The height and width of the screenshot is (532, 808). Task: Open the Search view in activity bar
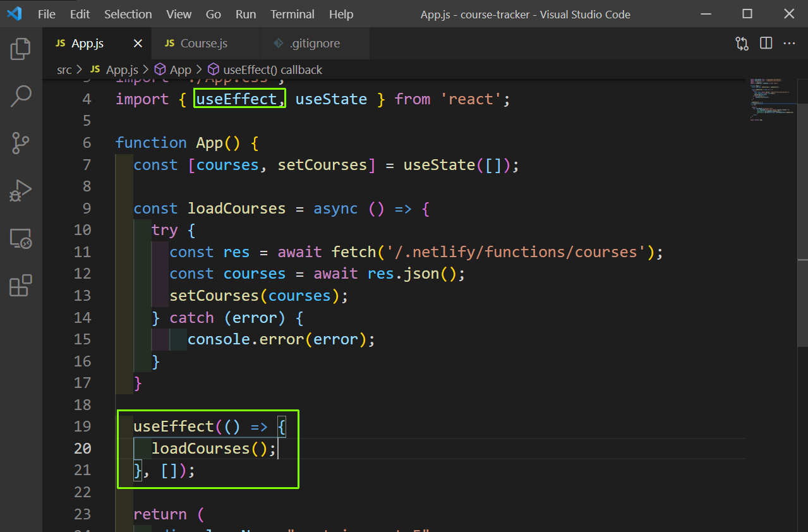point(21,96)
